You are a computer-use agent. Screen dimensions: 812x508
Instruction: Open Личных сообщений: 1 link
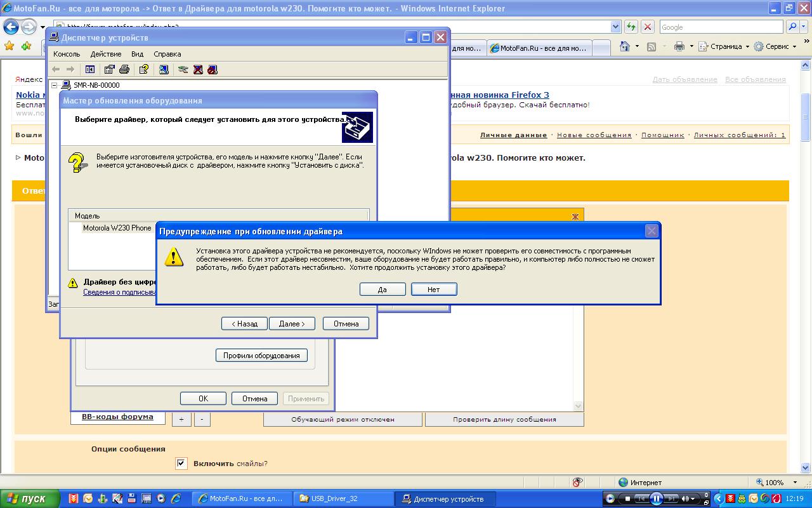click(740, 135)
